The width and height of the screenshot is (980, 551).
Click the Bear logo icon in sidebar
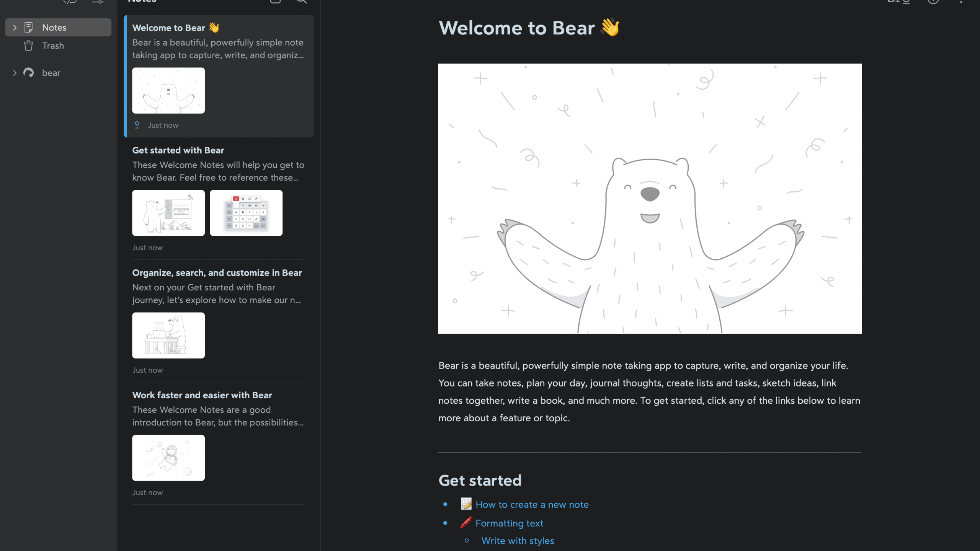28,72
